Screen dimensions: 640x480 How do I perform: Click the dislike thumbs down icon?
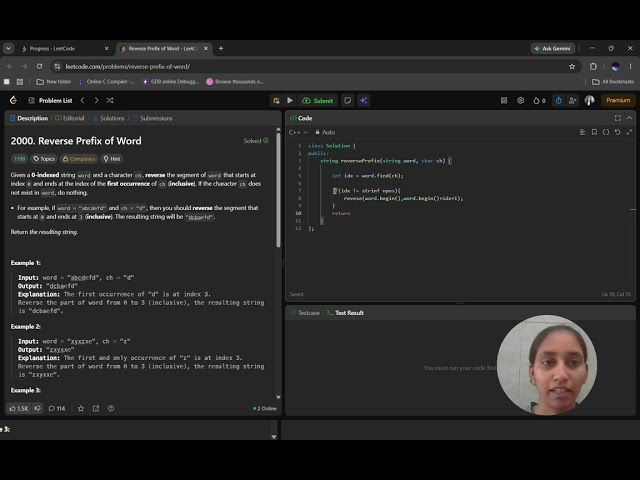[38, 408]
